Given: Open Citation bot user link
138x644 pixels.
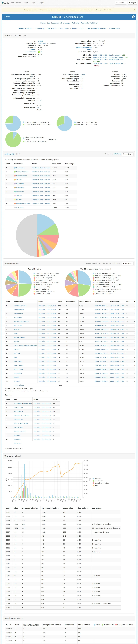Looking at the screenshot, I should point(18,408).
